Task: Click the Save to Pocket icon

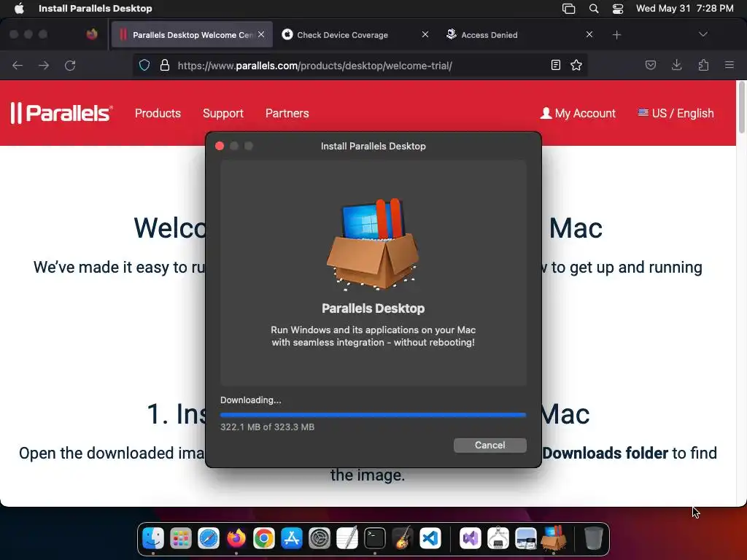Action: pyautogui.click(x=650, y=65)
